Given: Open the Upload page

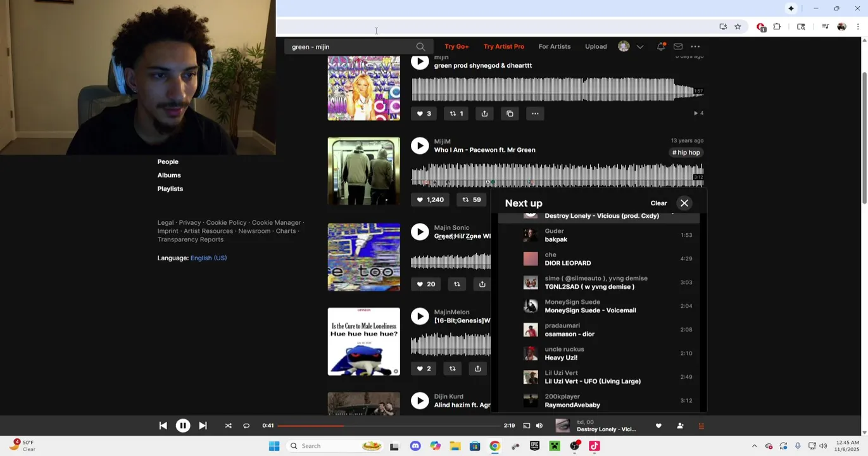Looking at the screenshot, I should (596, 46).
